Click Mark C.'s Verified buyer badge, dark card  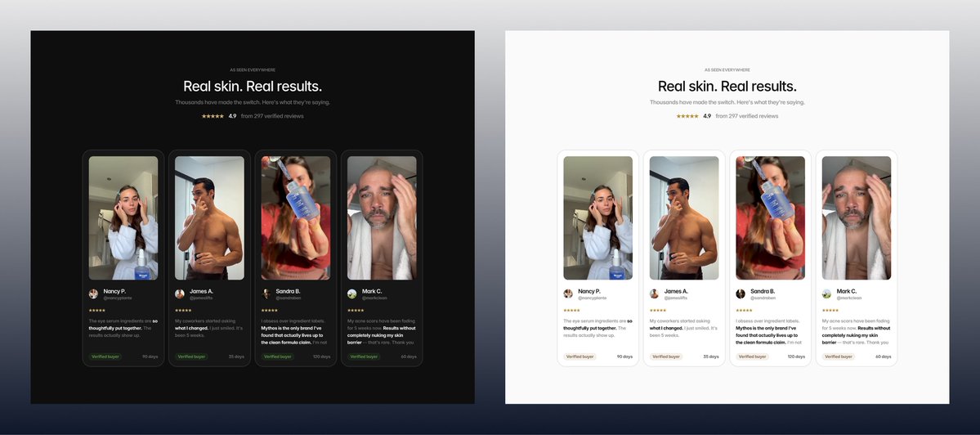point(364,357)
